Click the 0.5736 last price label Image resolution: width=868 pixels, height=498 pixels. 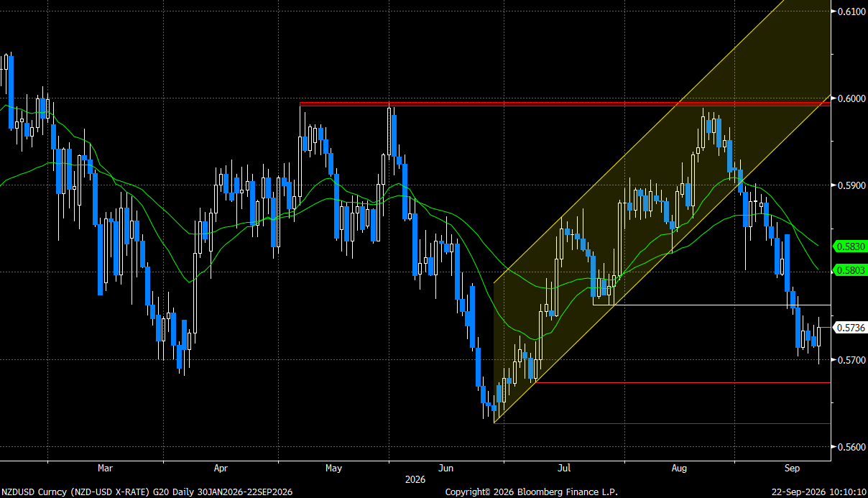click(x=849, y=328)
